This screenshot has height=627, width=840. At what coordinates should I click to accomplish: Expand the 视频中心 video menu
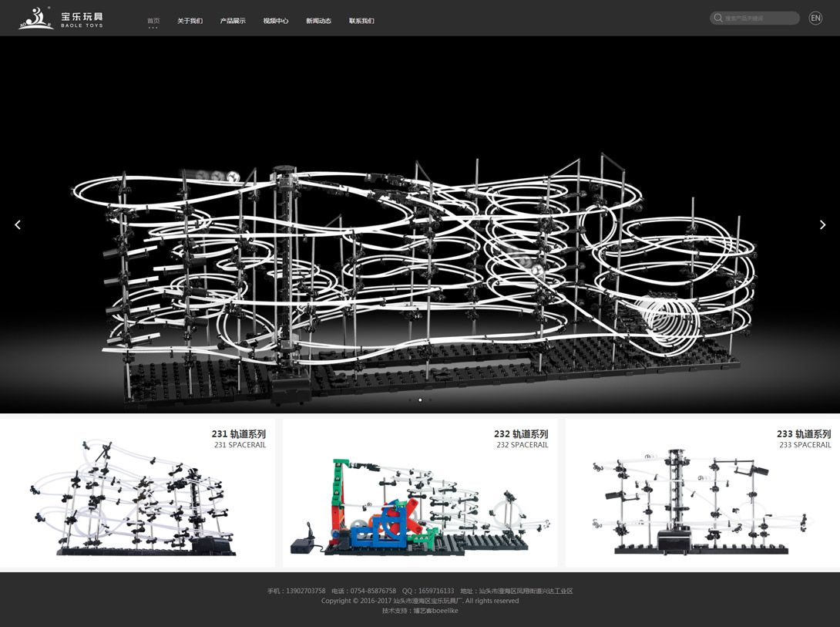(x=276, y=21)
